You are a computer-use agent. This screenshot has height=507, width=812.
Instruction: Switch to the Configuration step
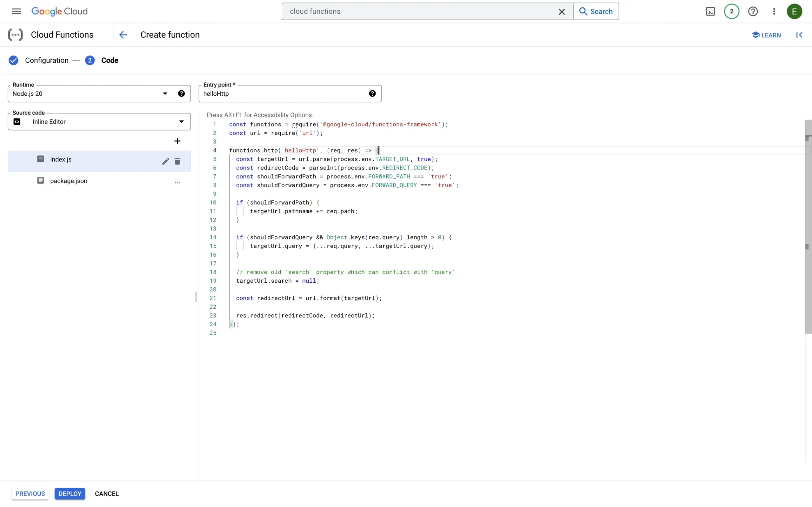[x=47, y=60]
